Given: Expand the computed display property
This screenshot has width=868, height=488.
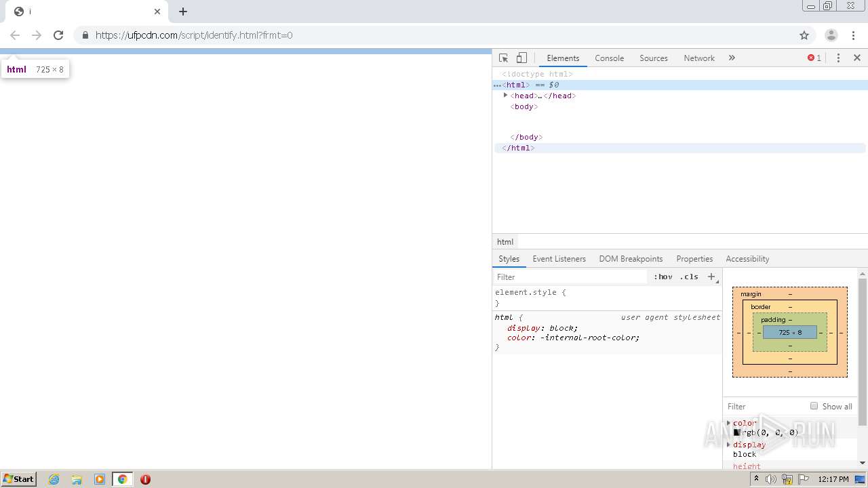Looking at the screenshot, I should tap(729, 445).
